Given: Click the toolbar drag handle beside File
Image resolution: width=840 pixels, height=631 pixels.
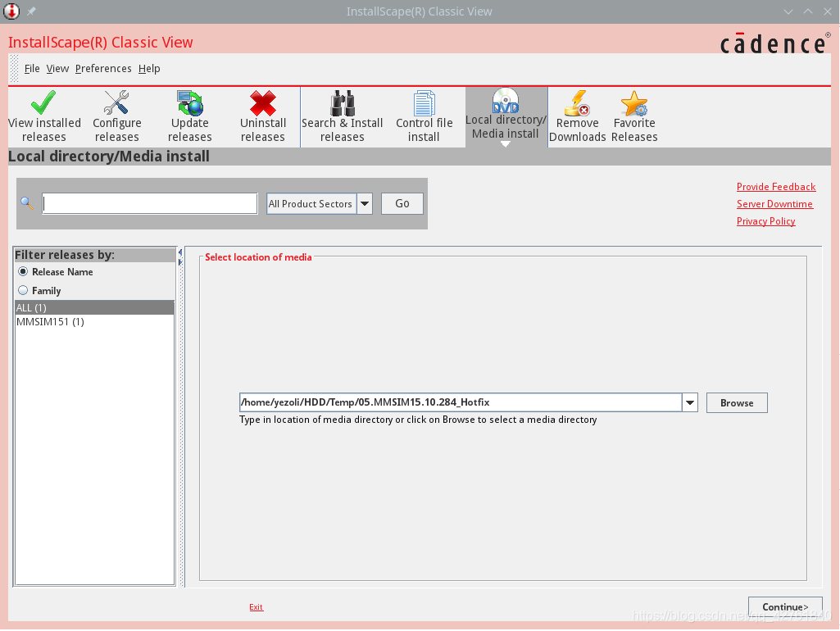Looking at the screenshot, I should 15,69.
